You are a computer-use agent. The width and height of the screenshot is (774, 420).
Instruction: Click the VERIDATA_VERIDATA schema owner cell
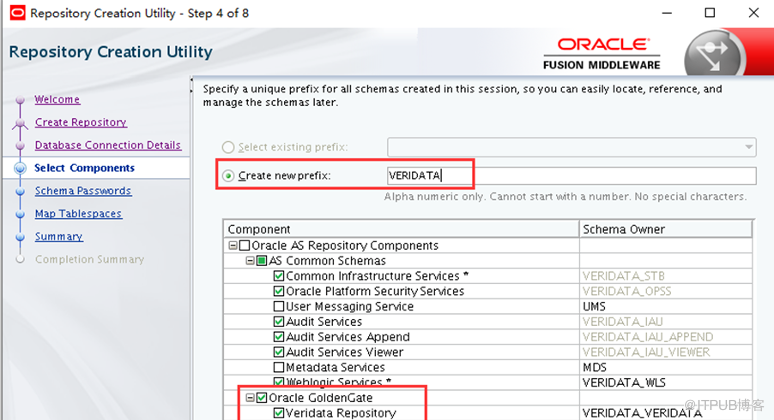[665, 413]
